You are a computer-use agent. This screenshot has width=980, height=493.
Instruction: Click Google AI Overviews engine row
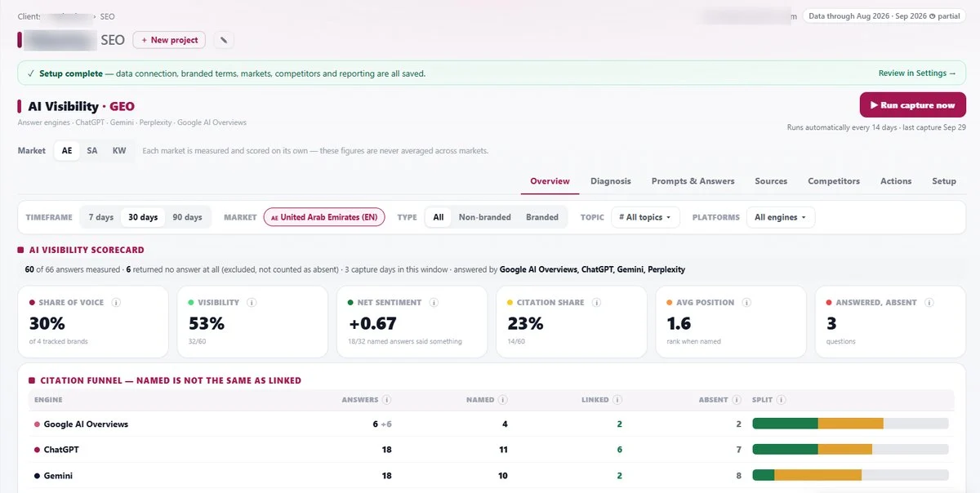[x=491, y=424]
